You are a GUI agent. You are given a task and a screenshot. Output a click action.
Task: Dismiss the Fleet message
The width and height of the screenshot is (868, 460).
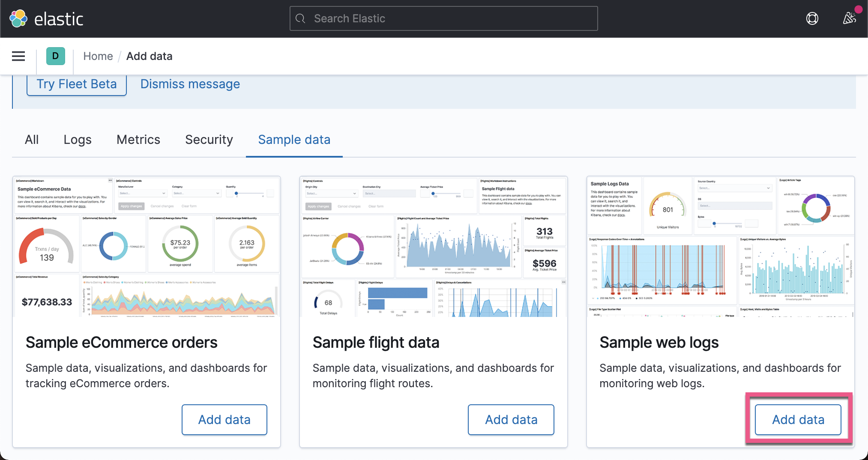(190, 84)
